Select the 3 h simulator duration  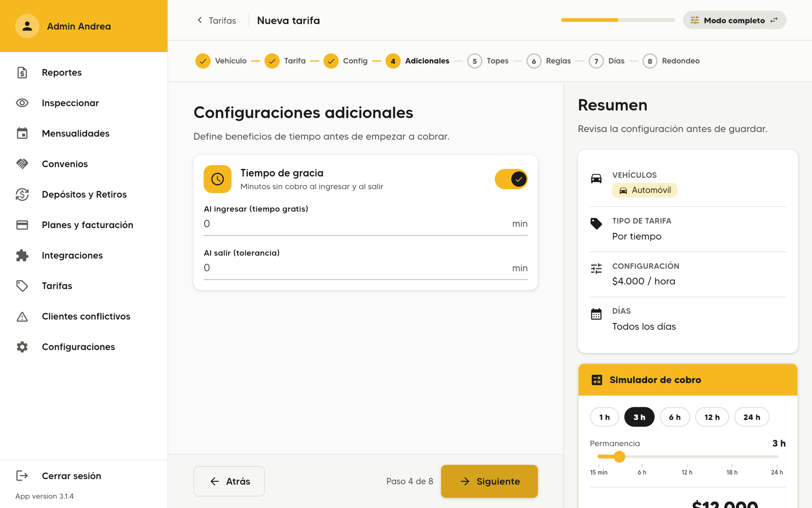pos(639,417)
